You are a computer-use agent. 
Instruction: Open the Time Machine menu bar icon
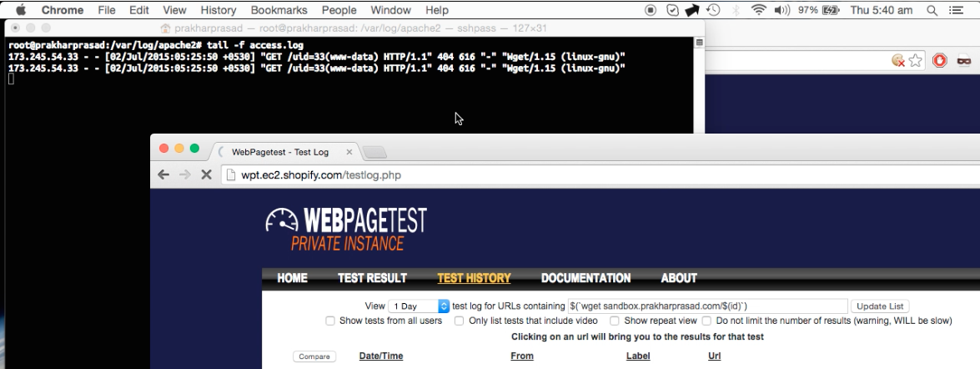[x=713, y=10]
